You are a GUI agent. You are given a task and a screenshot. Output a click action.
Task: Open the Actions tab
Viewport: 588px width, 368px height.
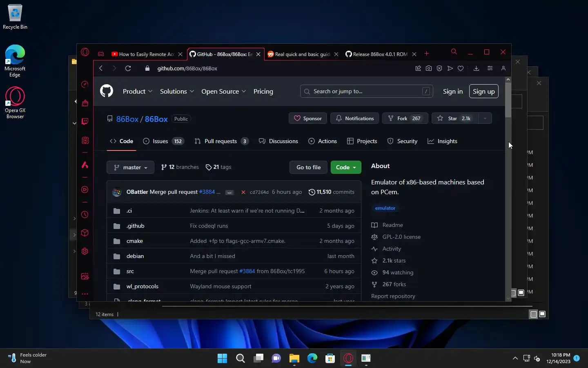[323, 141]
